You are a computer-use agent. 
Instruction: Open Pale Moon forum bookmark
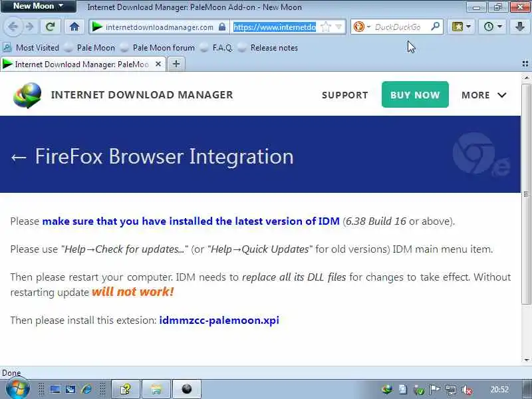(x=158, y=48)
